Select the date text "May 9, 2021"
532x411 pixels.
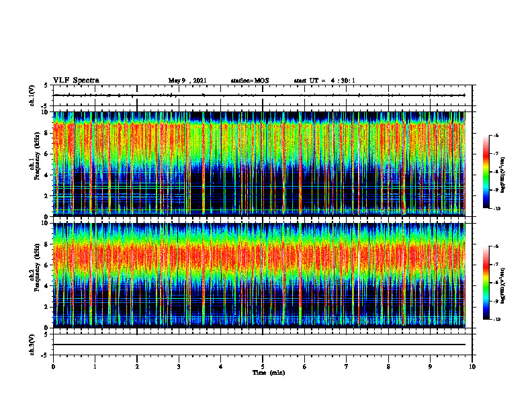tap(187, 81)
